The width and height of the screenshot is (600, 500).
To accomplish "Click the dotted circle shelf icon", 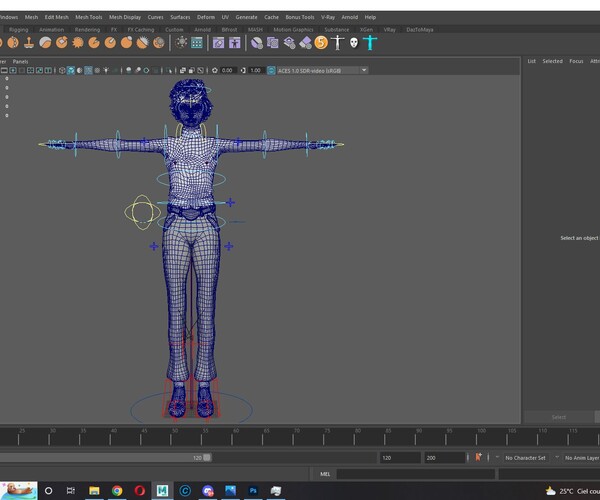I will point(181,42).
